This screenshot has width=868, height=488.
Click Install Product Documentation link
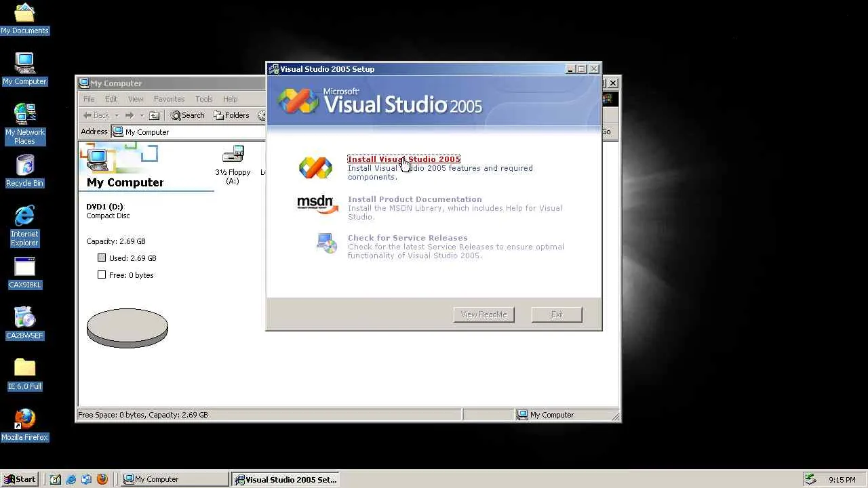(x=415, y=199)
